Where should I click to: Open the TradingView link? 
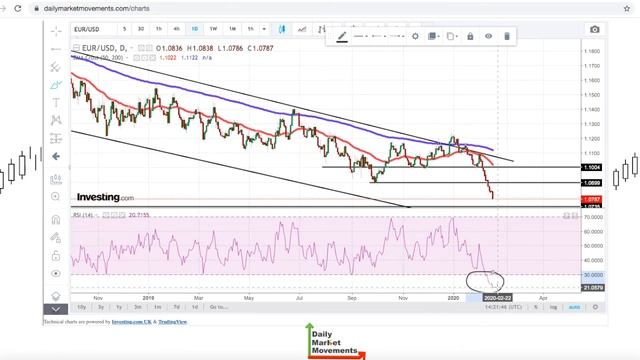coord(172,322)
